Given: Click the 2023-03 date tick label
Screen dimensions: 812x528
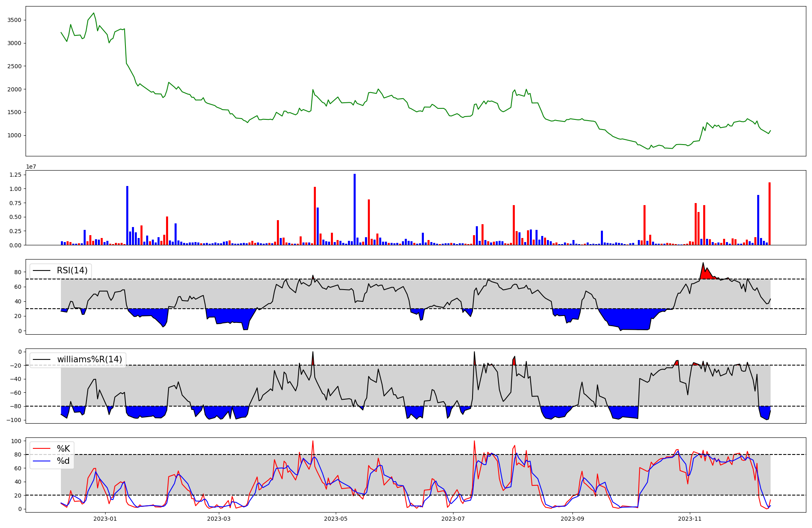Looking at the screenshot, I should (219, 519).
